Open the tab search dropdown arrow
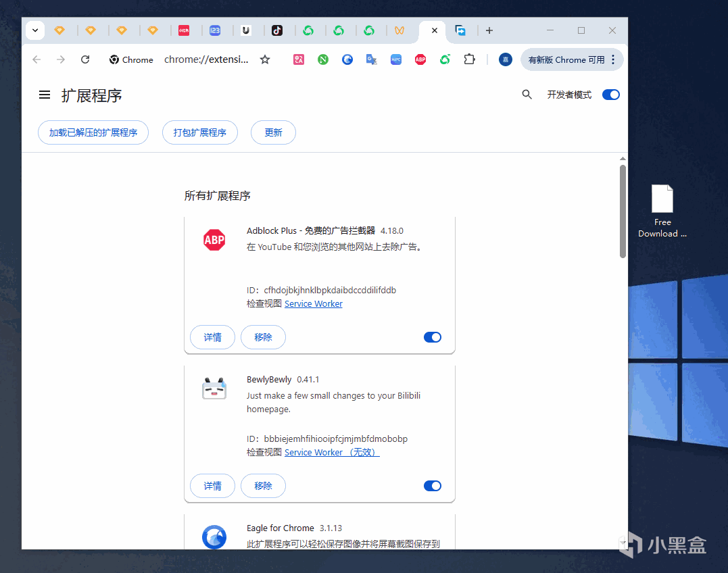728x573 pixels. [35, 30]
